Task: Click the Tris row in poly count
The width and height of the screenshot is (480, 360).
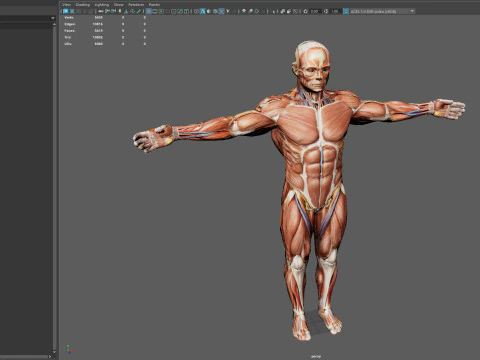Action: 105,37
